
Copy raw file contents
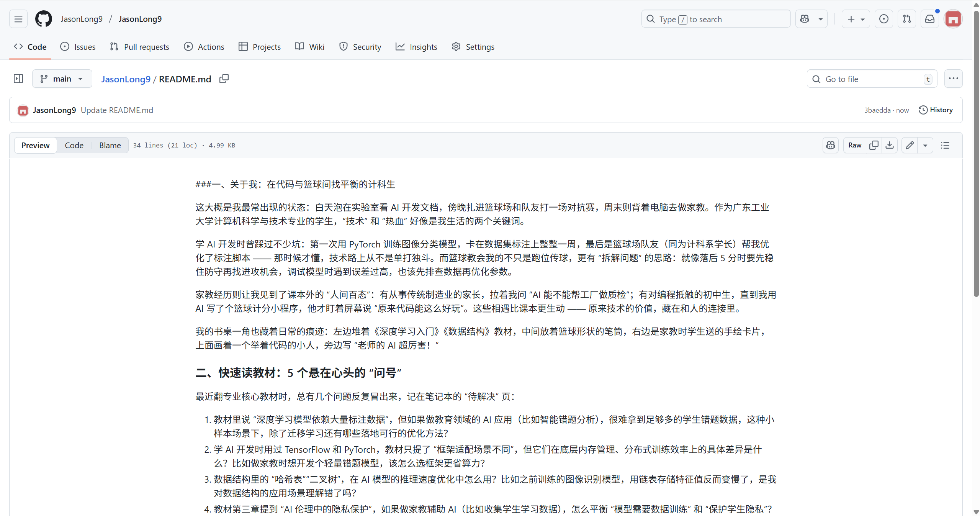pos(874,145)
